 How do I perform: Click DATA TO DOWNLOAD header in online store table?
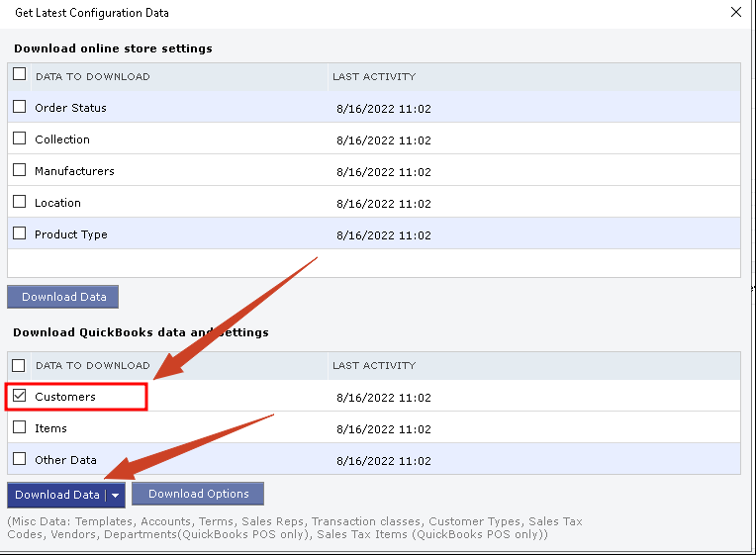coord(93,76)
